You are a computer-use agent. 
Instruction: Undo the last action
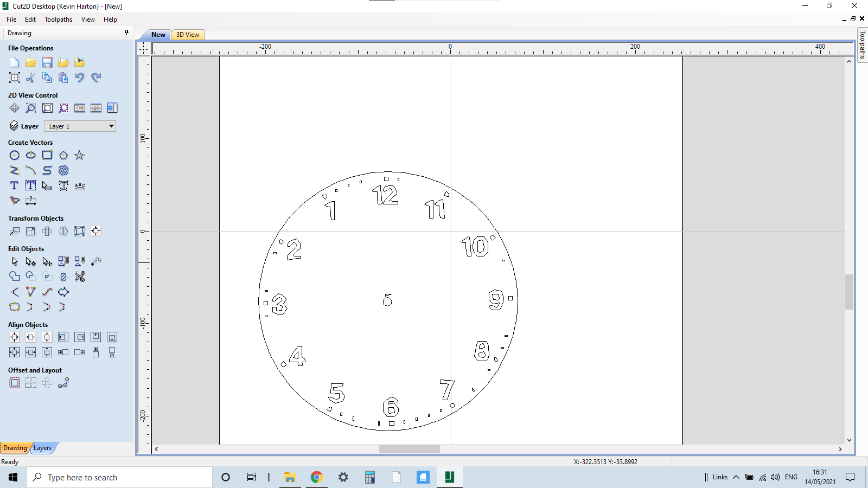[x=80, y=78]
